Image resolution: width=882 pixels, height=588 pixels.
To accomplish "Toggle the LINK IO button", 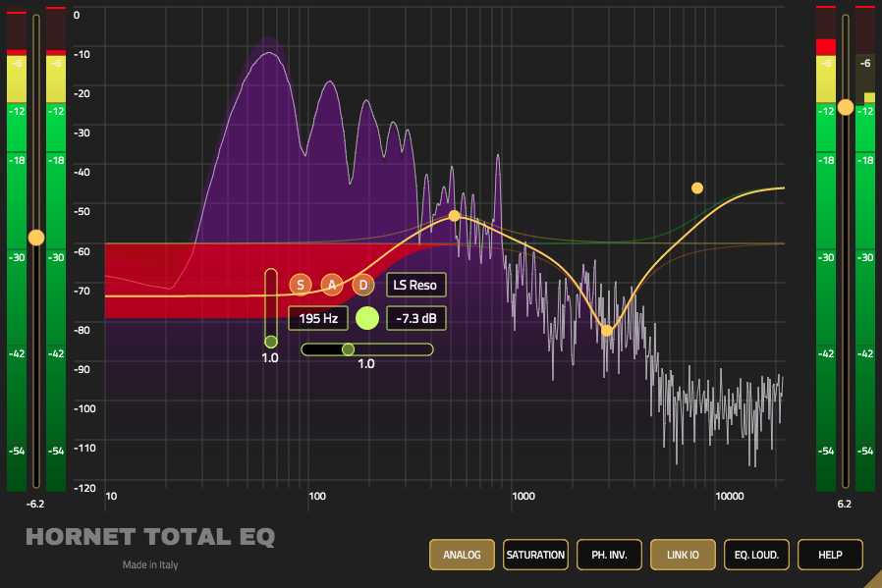I will coord(683,555).
